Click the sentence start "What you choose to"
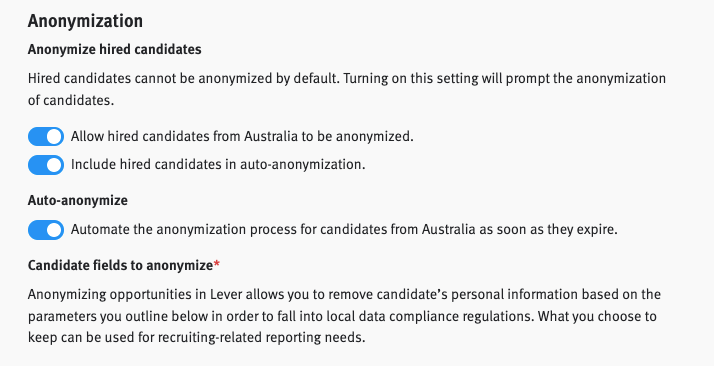The width and height of the screenshot is (714, 366). click(x=597, y=316)
